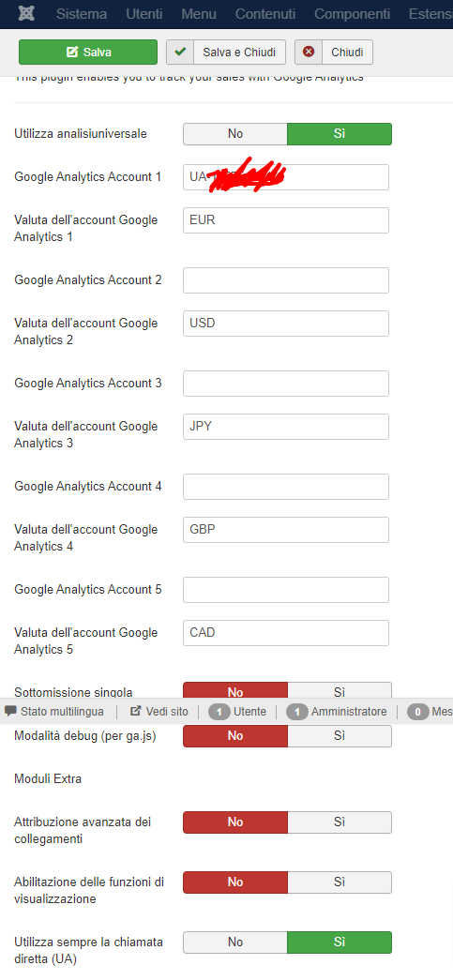This screenshot has width=453, height=980.
Task: Click the Messaggi count badge
Action: 418,711
